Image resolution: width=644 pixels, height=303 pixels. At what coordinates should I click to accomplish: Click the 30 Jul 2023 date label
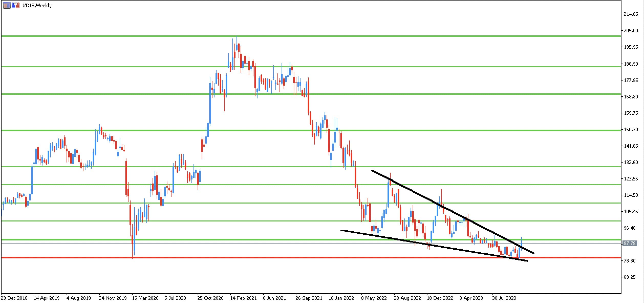(504, 298)
